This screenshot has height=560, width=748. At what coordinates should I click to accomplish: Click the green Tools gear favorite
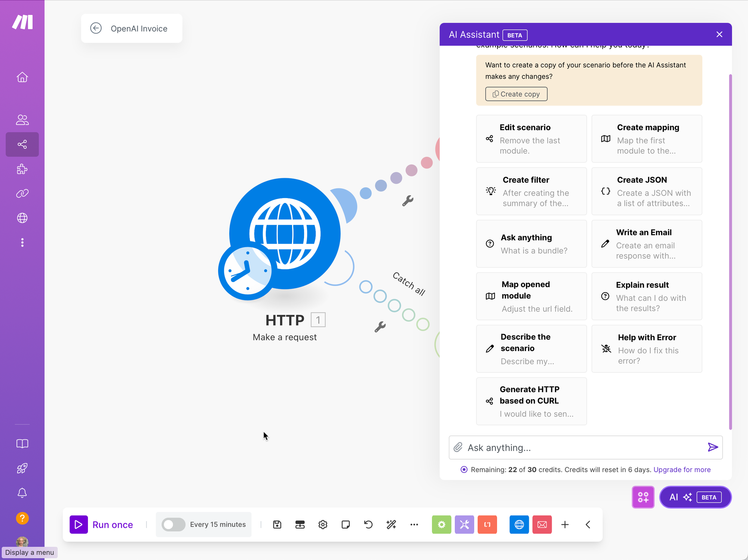click(441, 524)
